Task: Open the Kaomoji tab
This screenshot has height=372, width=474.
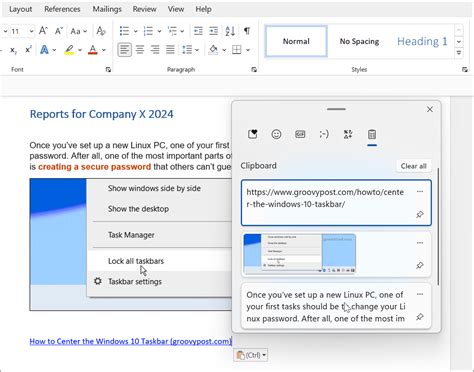Action: coord(324,134)
